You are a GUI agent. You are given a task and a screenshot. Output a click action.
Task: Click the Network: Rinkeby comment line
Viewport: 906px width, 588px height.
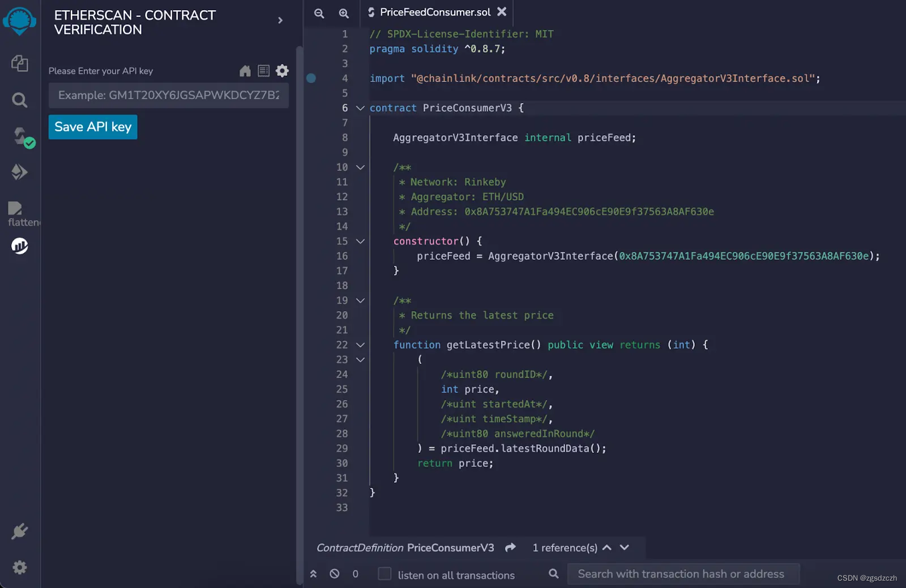tap(452, 182)
